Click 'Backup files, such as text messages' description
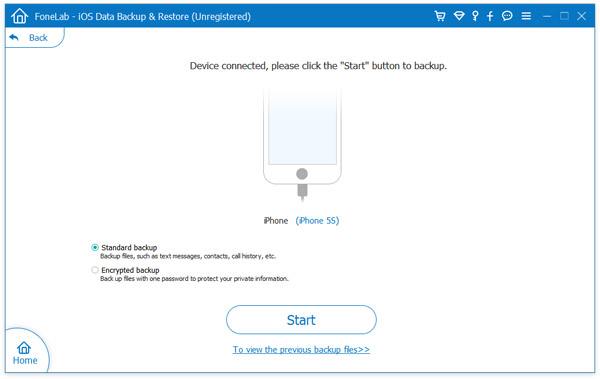The width and height of the screenshot is (600, 379). (188, 256)
